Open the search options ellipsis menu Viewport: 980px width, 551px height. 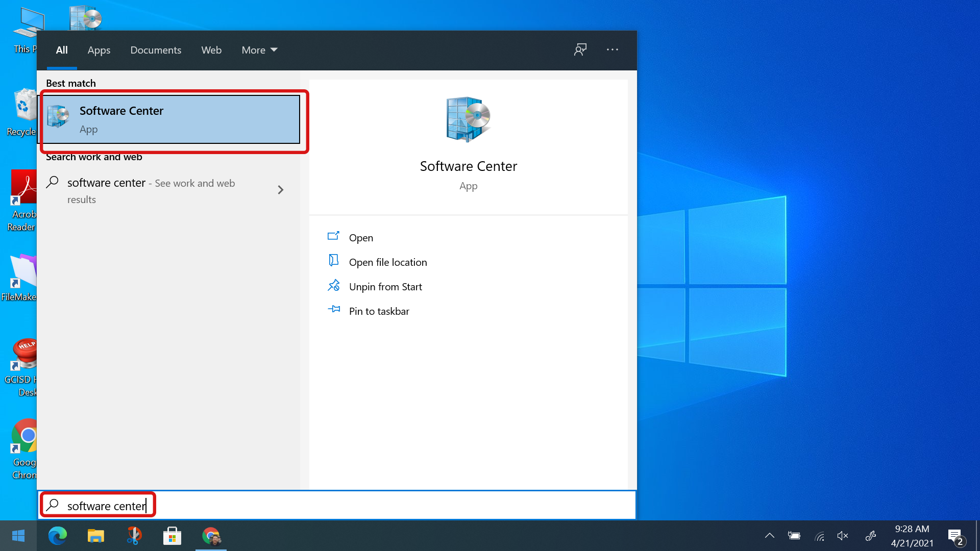(612, 49)
